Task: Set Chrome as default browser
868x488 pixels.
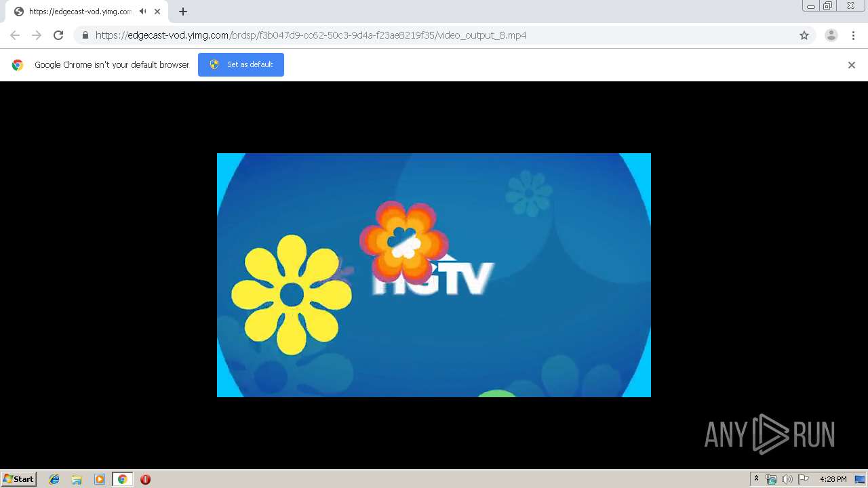Action: (x=241, y=64)
